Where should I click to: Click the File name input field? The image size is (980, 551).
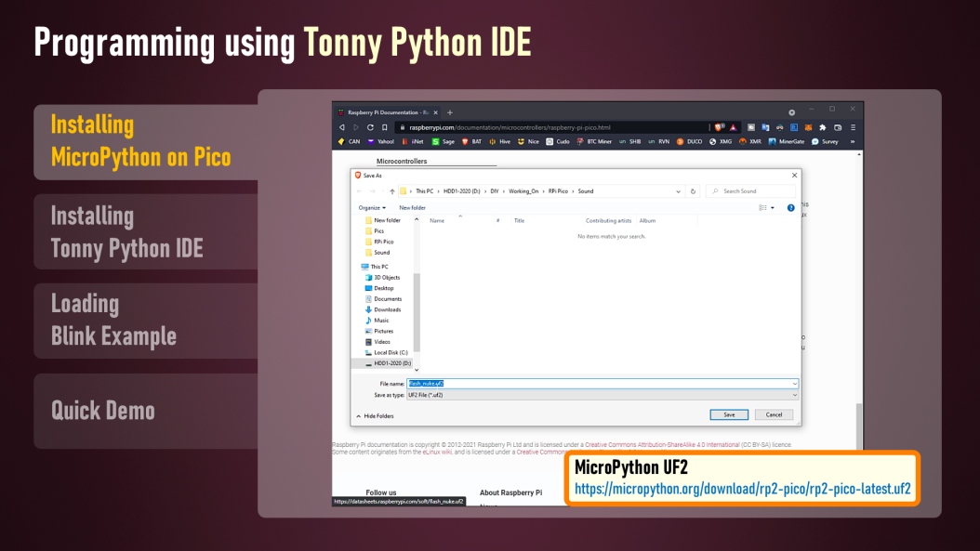(603, 384)
